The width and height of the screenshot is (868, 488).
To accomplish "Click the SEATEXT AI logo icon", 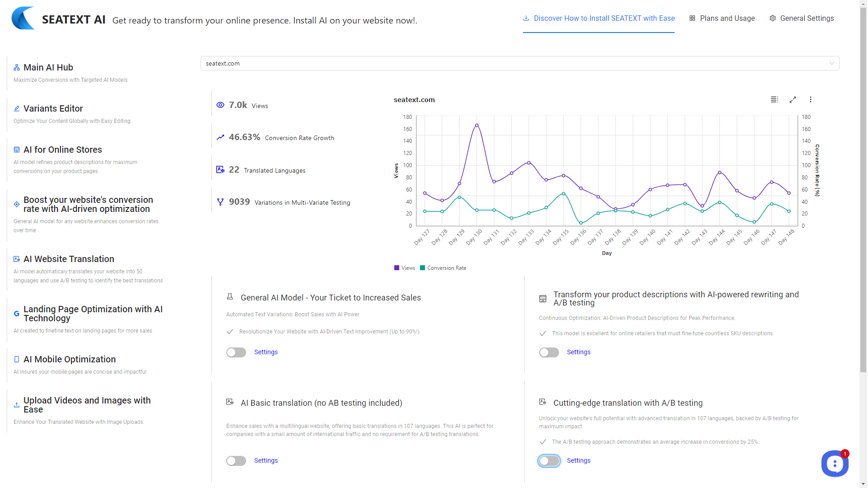I will click(23, 19).
